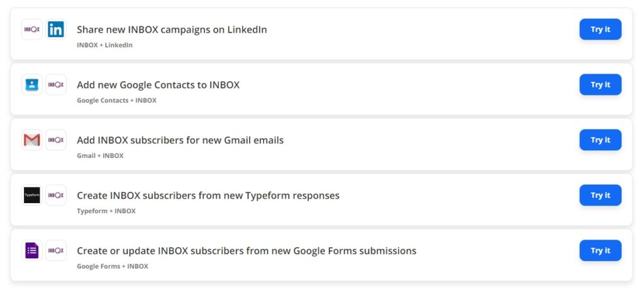Click the INBOX icon beside the LinkedIn logo

point(32,30)
